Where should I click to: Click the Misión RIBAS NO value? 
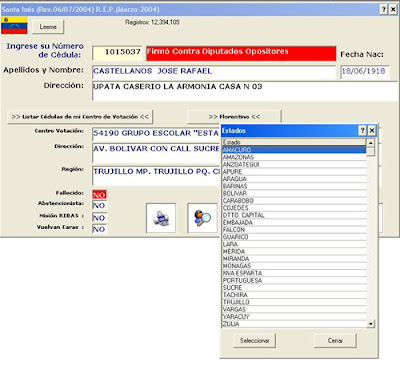pyautogui.click(x=99, y=218)
